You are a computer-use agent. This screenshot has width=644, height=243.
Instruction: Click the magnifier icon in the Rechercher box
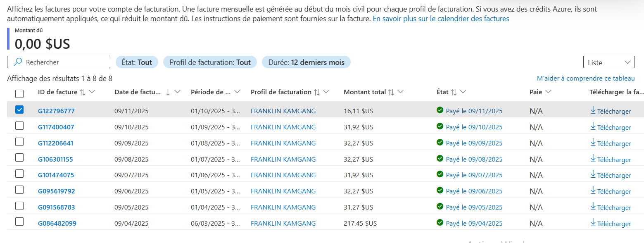(18, 62)
